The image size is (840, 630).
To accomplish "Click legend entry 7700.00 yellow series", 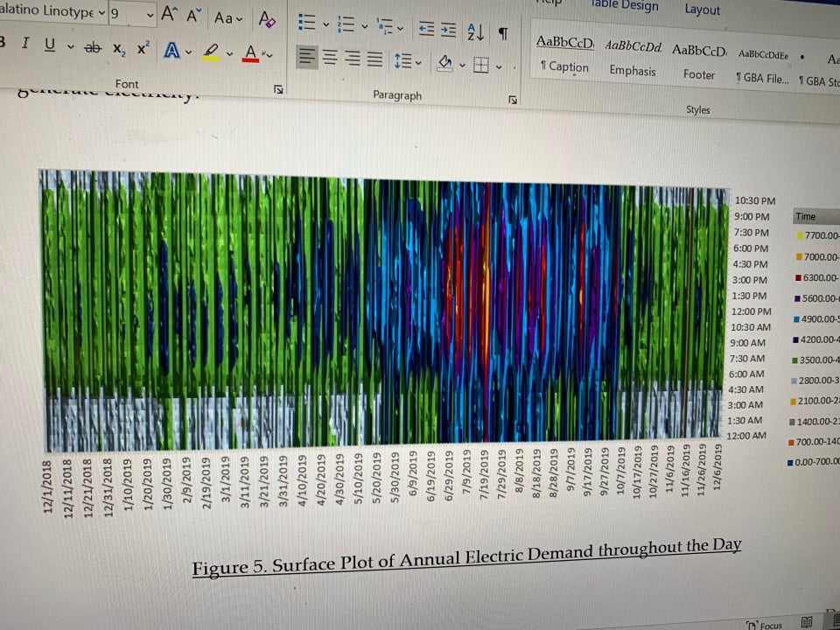I will [x=818, y=235].
